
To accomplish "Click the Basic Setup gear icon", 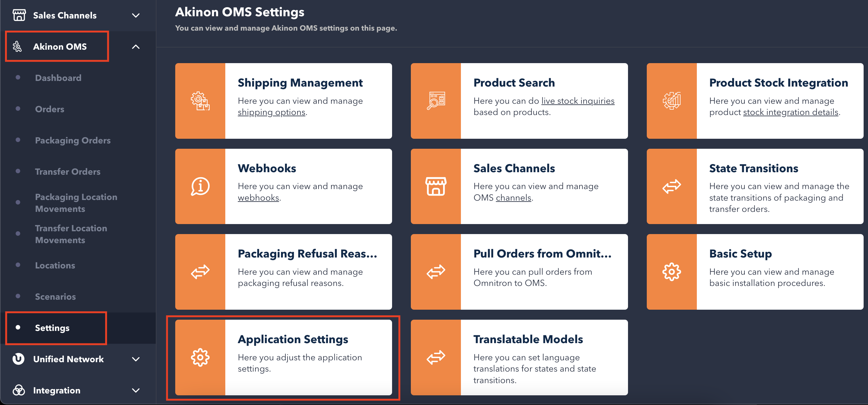I will (671, 272).
